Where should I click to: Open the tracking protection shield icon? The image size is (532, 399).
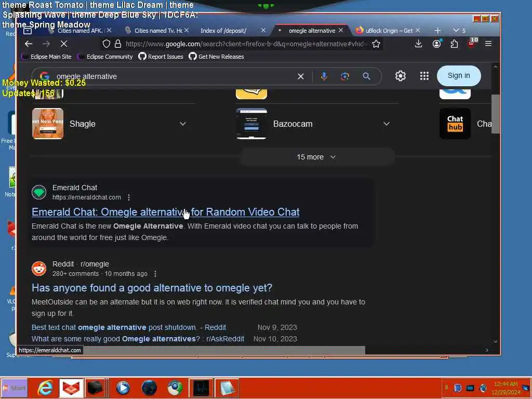(107, 44)
